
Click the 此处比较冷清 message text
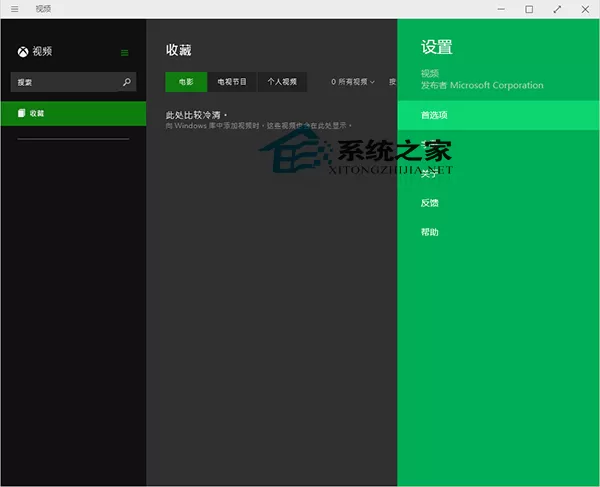[196, 115]
